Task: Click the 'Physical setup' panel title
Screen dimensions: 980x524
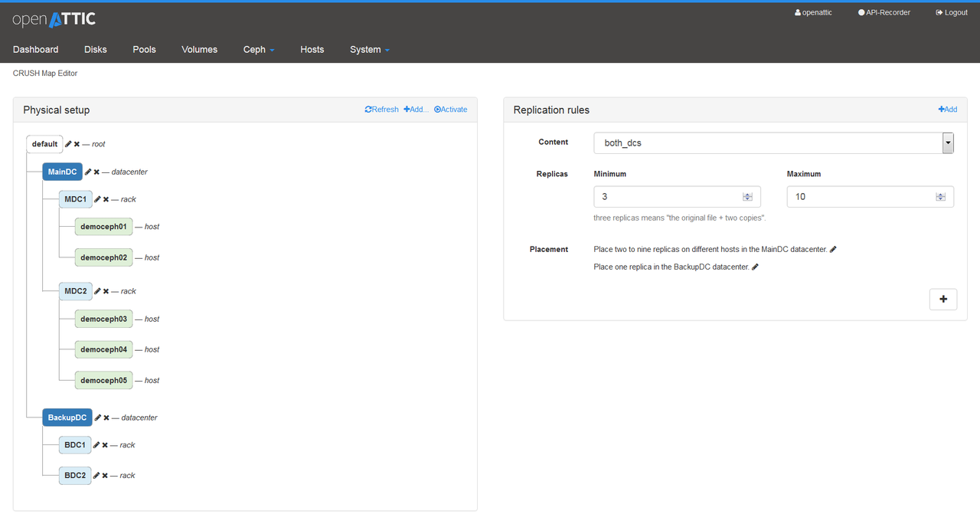Action: pyautogui.click(x=57, y=110)
